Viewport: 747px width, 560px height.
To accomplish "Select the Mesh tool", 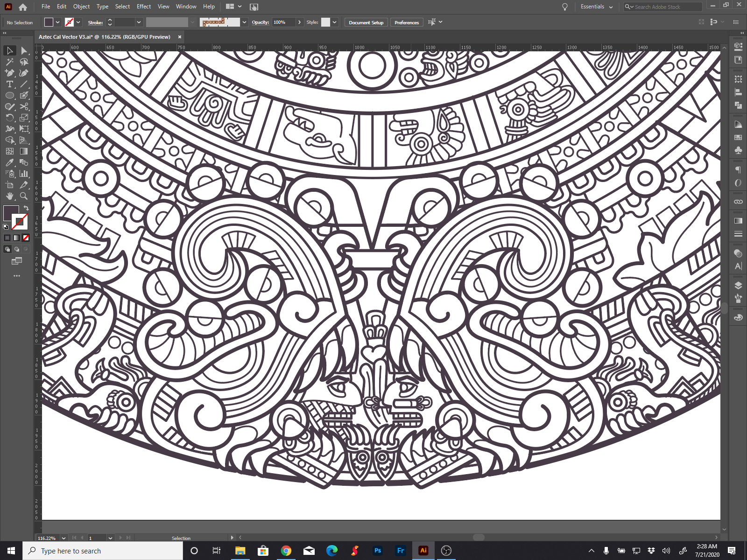I will tap(10, 151).
